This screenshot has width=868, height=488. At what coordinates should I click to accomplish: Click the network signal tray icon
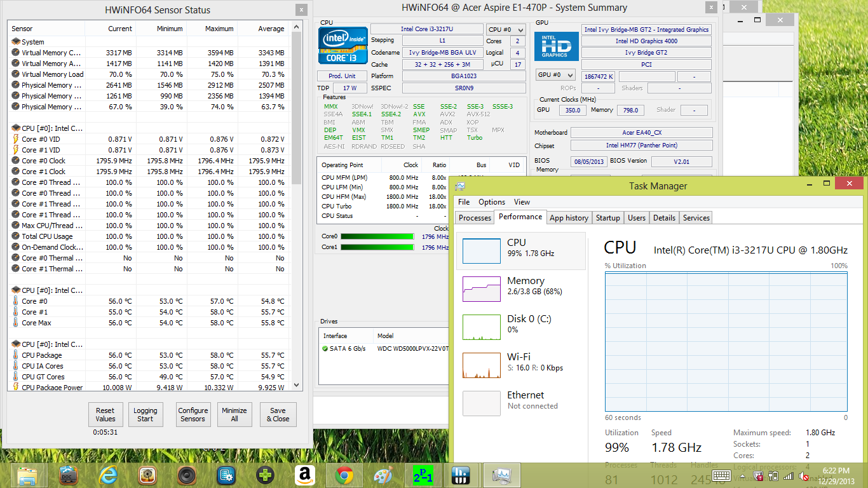click(x=789, y=476)
